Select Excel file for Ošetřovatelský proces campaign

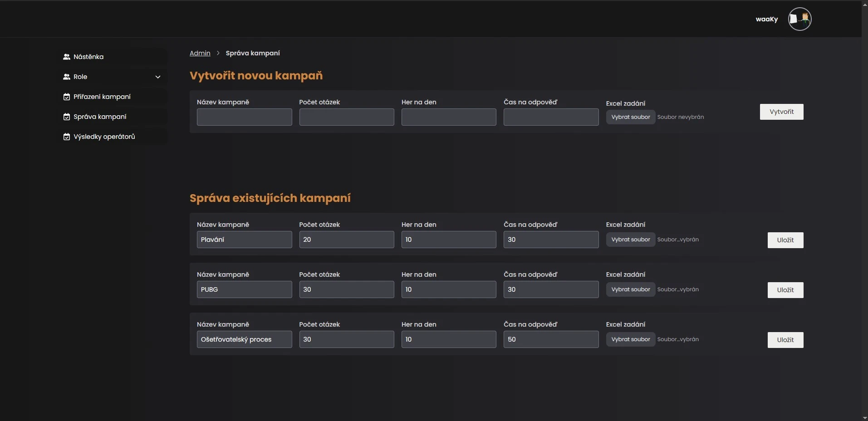point(630,339)
